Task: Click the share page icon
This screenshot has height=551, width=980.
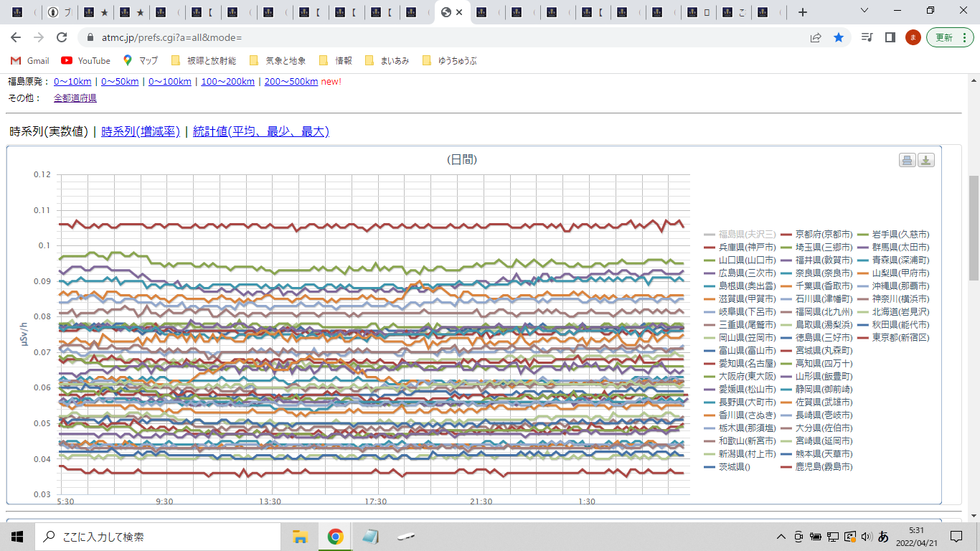Action: 816,37
